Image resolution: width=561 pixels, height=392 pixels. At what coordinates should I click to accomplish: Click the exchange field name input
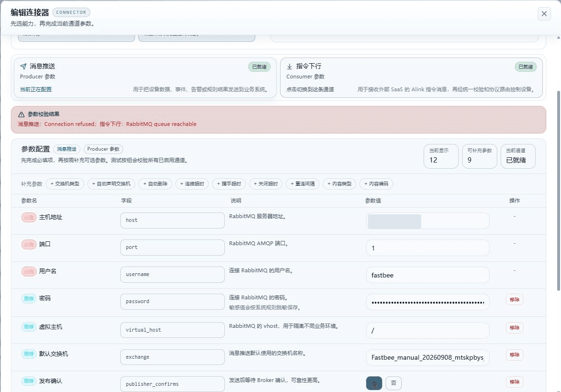click(x=173, y=357)
